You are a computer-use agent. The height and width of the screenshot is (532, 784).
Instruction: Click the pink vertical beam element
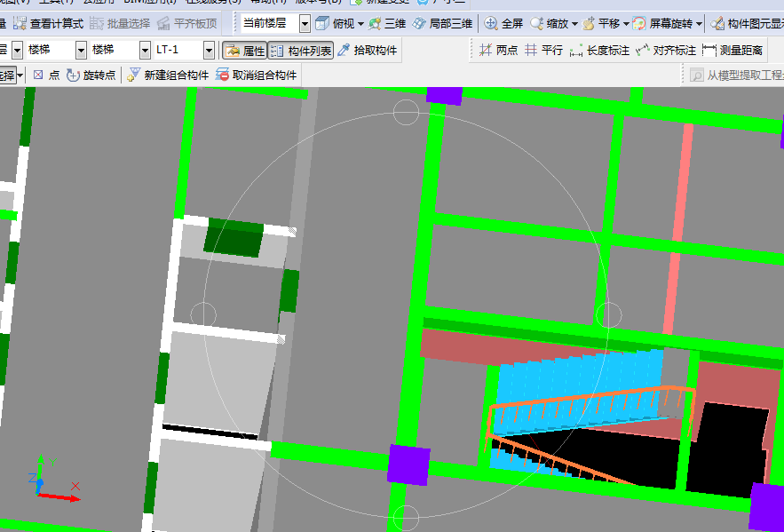coord(678,229)
